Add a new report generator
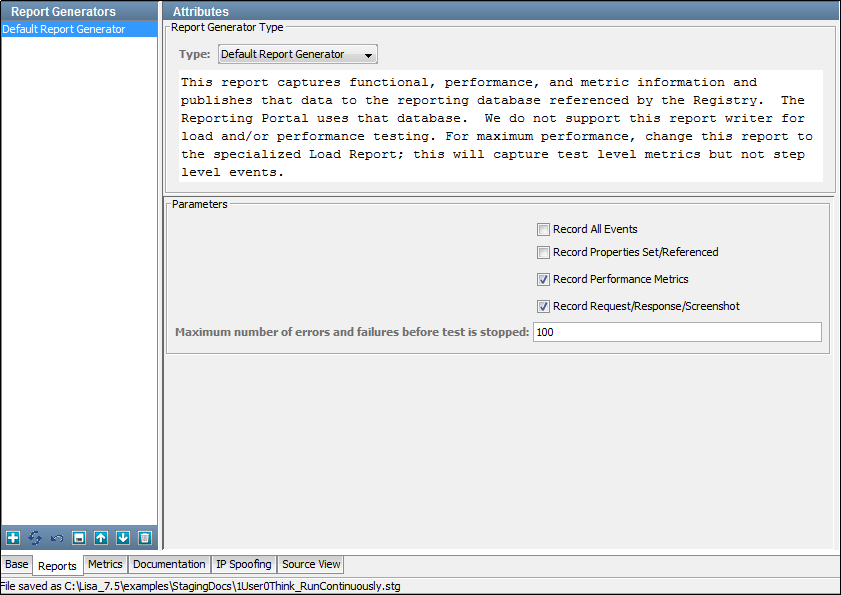 point(12,538)
